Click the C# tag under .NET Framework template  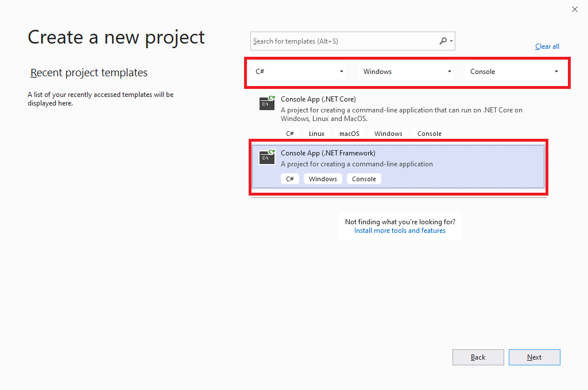click(x=290, y=179)
